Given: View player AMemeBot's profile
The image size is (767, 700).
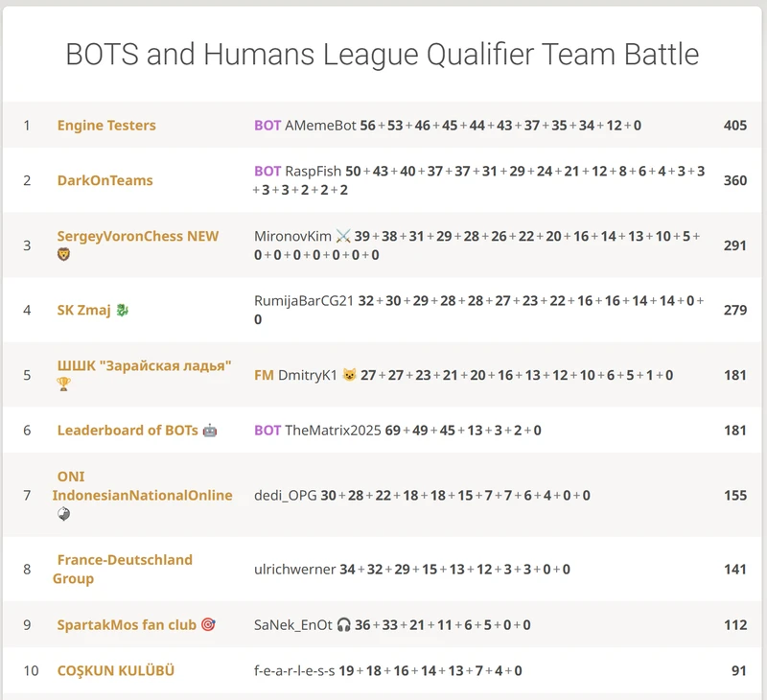Looking at the screenshot, I should tap(320, 126).
